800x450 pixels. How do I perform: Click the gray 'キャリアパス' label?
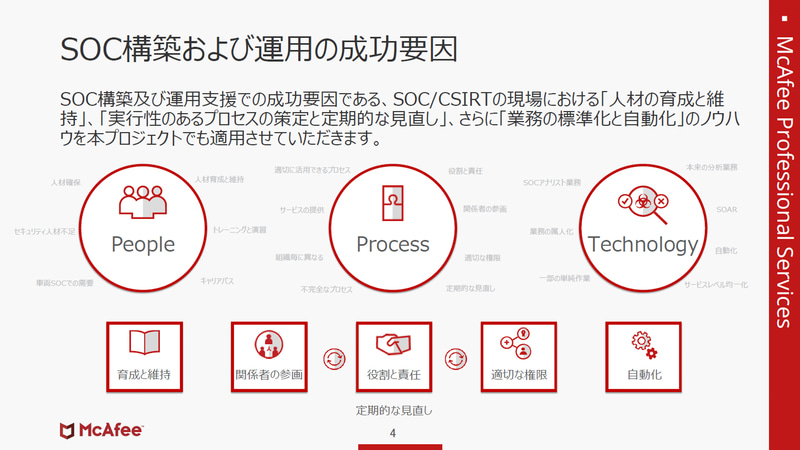tap(217, 281)
